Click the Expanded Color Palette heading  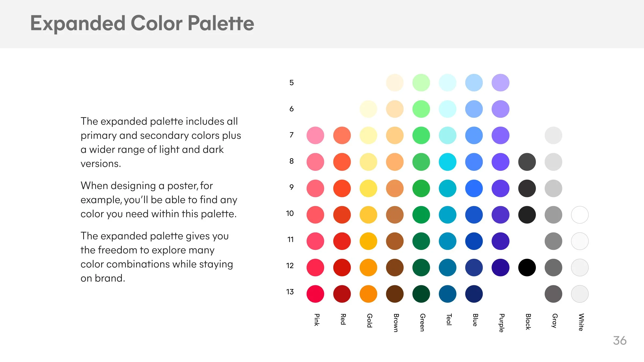click(142, 23)
